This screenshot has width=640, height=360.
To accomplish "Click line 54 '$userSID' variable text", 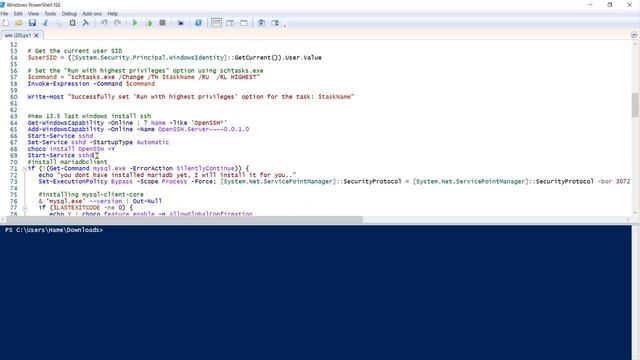I will coord(42,58).
